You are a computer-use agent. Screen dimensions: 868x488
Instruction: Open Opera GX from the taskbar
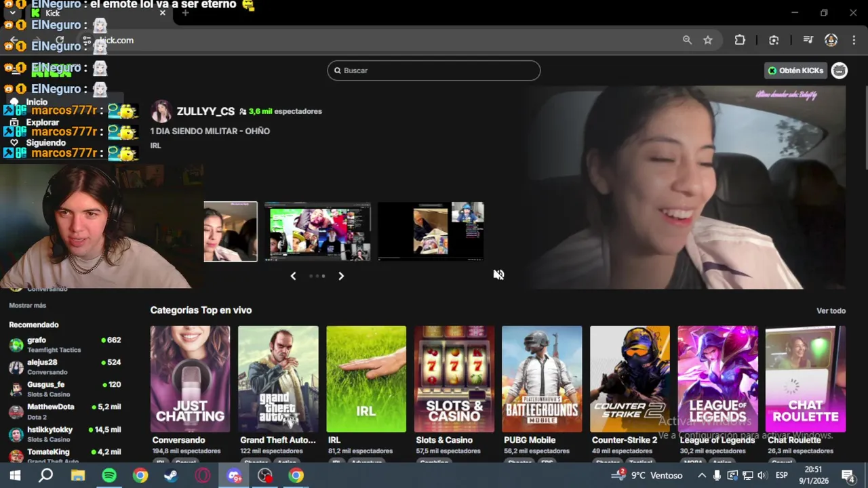coord(202,476)
